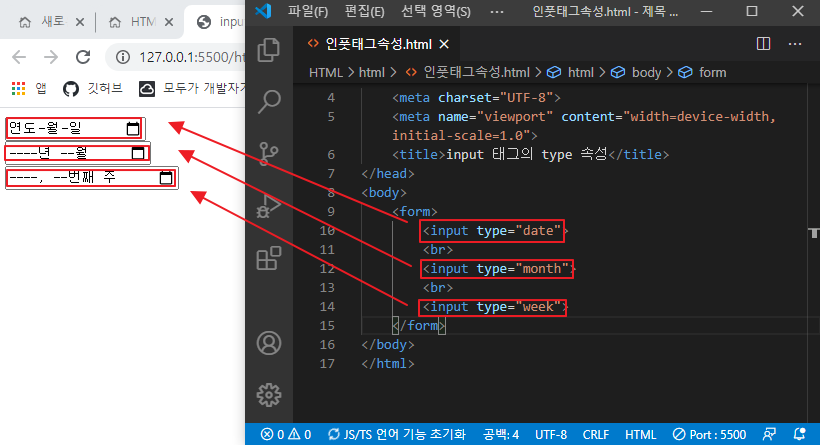Screen dimensions: 820x445
Task: Open Run and Debug view
Action: pyautogui.click(x=269, y=206)
